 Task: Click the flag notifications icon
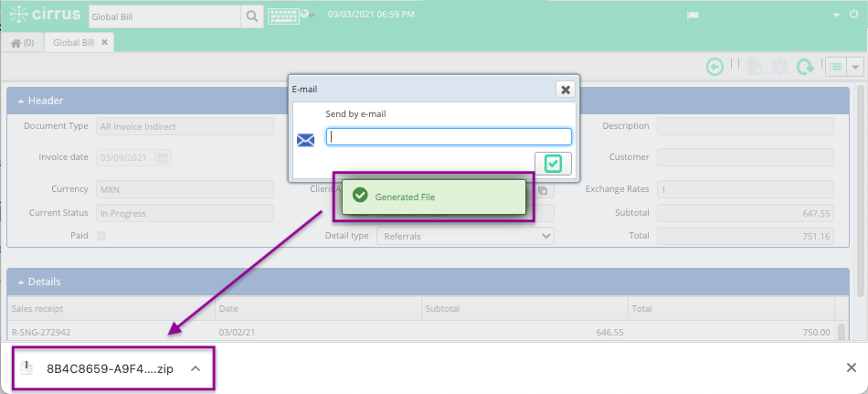pos(693,16)
